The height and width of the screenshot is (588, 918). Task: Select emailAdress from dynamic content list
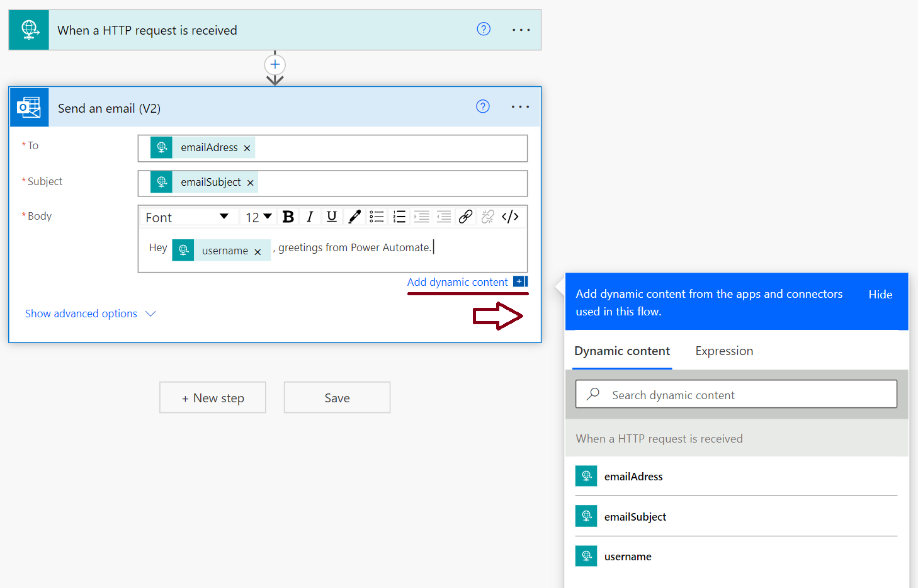(x=736, y=477)
